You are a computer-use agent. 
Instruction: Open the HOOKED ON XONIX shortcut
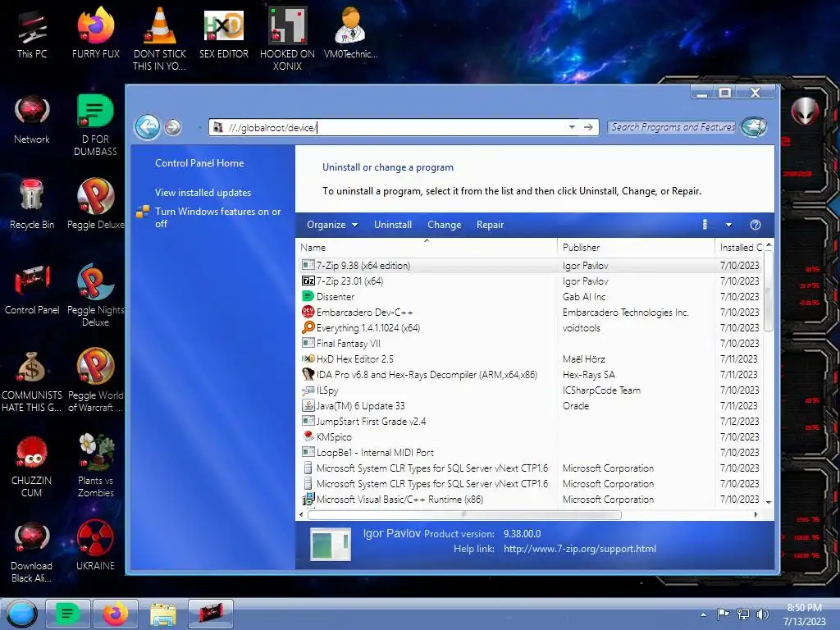[x=287, y=39]
